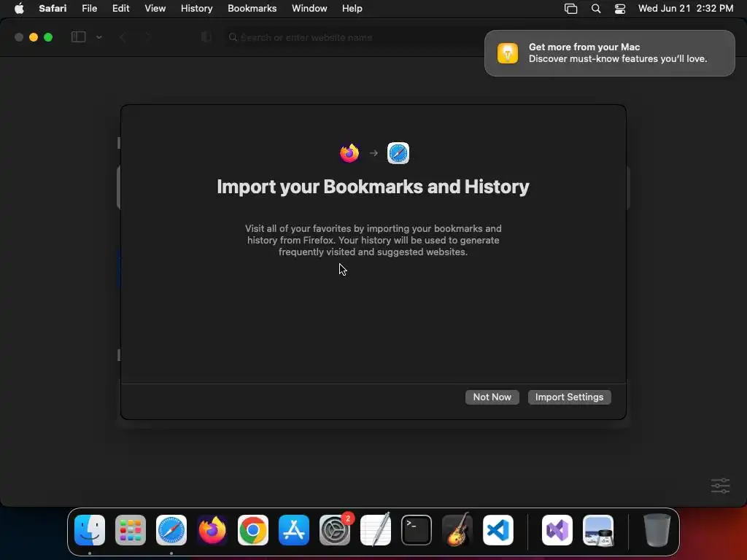
Task: Open the Edit menu
Action: click(x=120, y=9)
